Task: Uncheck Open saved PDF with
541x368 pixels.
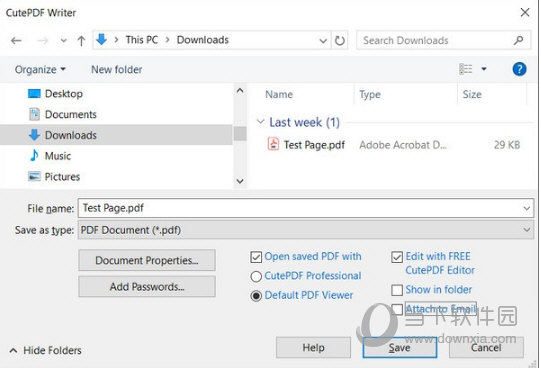Action: pos(256,257)
